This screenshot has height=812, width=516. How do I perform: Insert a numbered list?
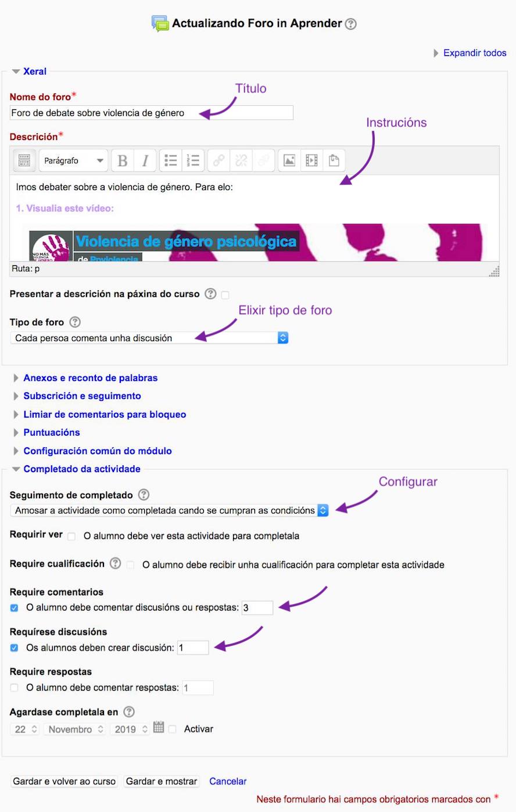point(193,161)
